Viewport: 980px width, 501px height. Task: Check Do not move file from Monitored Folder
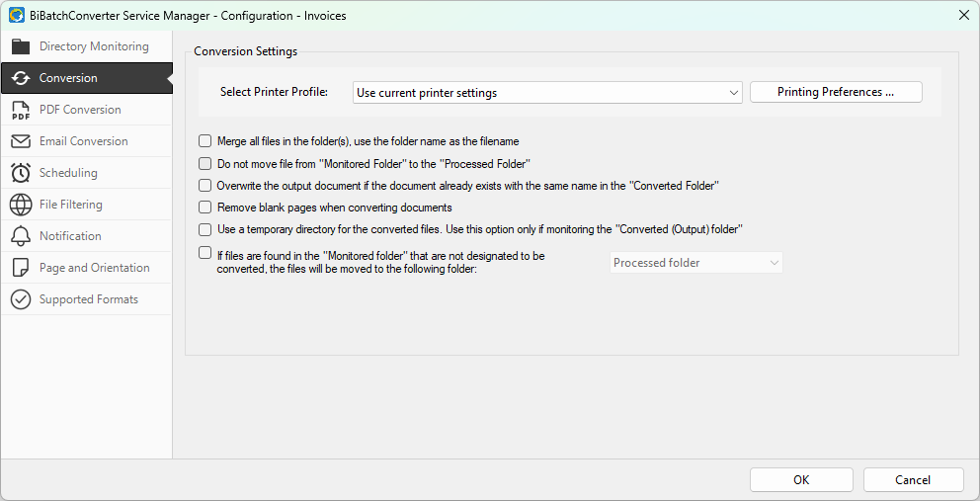point(205,164)
